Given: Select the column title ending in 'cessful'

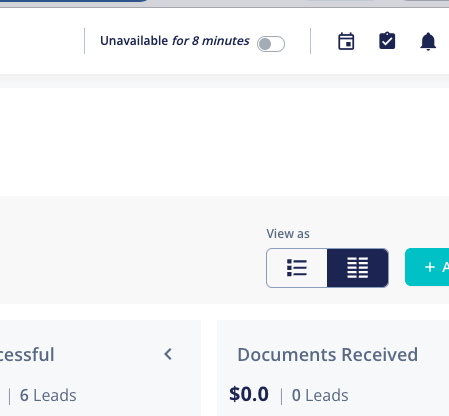Looking at the screenshot, I should (x=27, y=354).
